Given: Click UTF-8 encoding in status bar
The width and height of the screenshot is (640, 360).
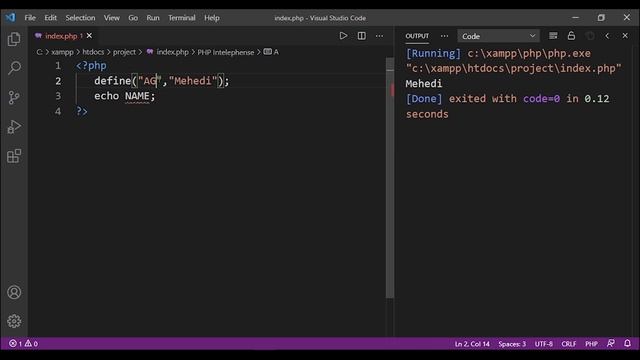Looking at the screenshot, I should click(543, 344).
